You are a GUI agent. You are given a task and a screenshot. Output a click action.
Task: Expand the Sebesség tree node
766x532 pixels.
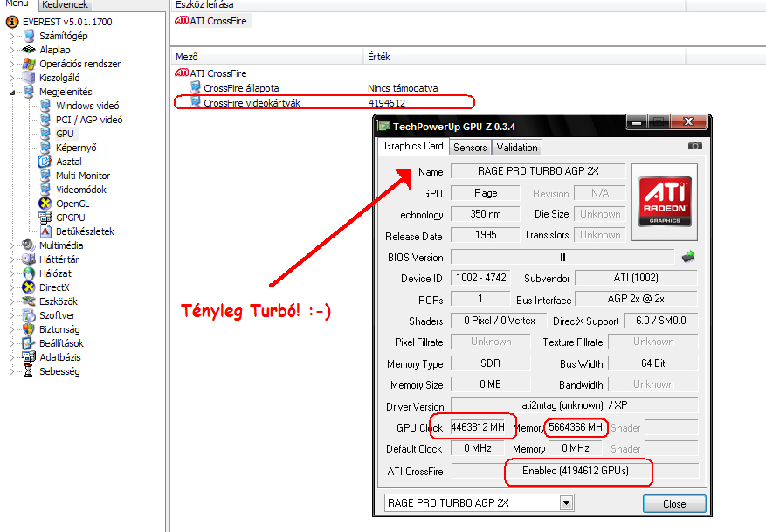point(11,371)
